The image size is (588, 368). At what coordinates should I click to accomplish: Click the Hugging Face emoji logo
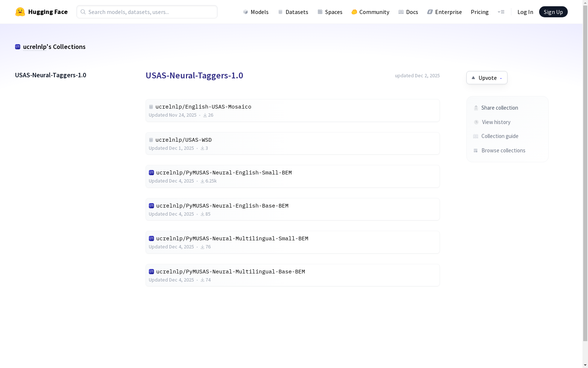(20, 12)
